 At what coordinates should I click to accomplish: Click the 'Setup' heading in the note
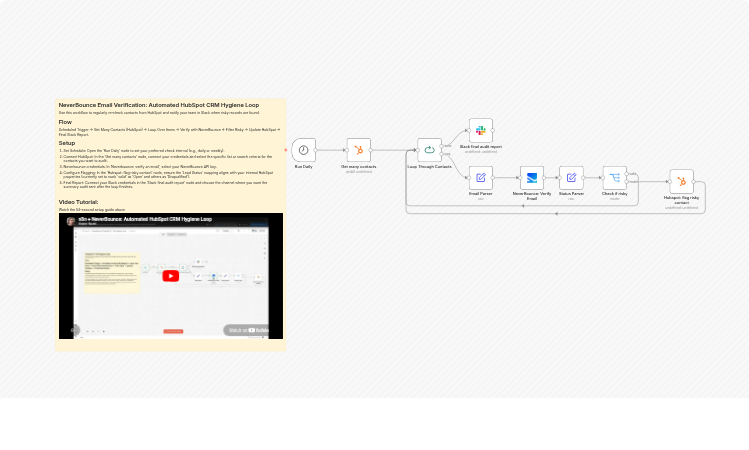(x=67, y=143)
